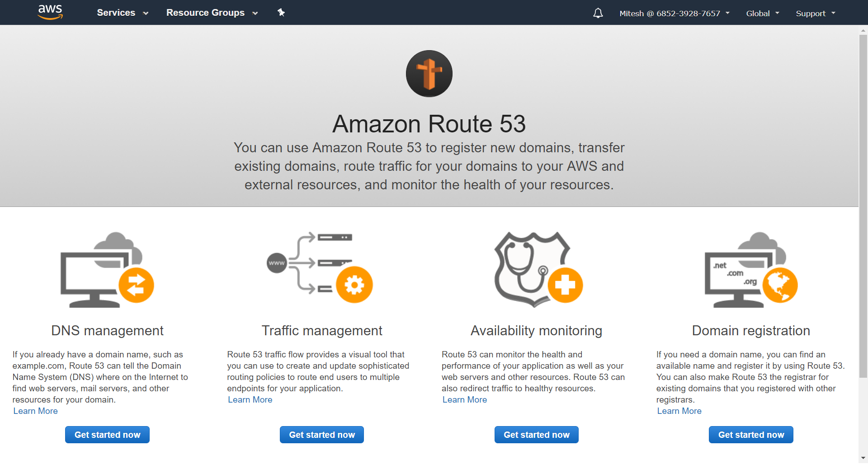Click Get started now under Domain registration
The height and width of the screenshot is (469, 868).
coord(751,435)
